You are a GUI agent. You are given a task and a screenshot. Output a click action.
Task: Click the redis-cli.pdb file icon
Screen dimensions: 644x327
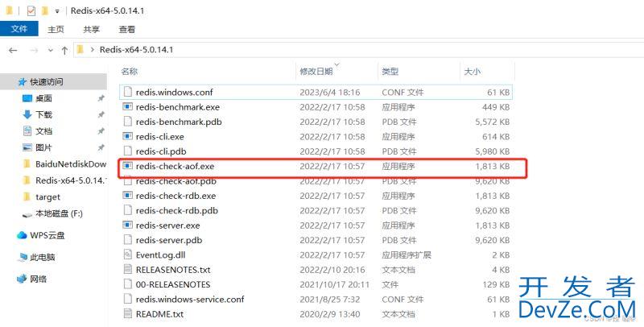(x=128, y=151)
